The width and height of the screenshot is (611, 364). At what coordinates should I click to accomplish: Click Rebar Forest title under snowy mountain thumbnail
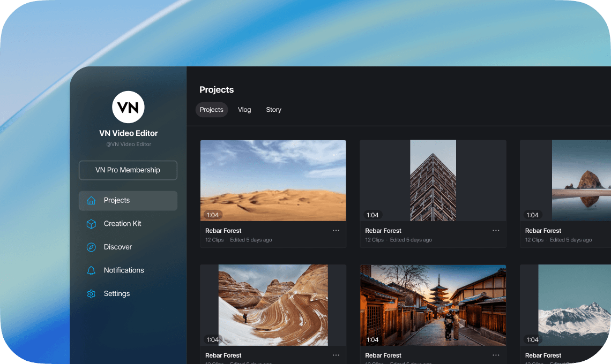point(543,355)
